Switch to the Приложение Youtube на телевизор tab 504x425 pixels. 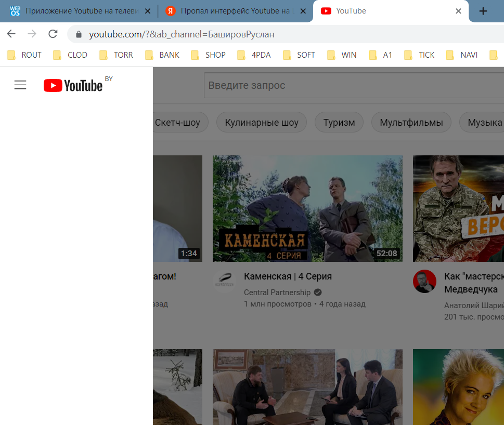tap(78, 11)
